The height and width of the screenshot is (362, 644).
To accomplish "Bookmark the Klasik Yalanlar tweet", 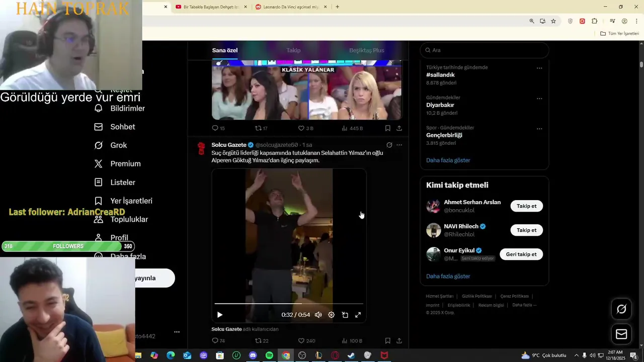I will pos(387,128).
